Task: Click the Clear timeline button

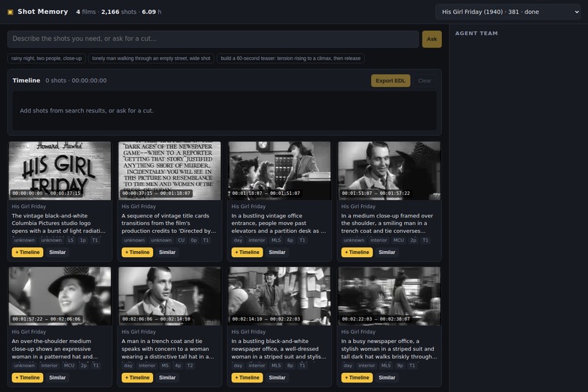Action: (425, 80)
